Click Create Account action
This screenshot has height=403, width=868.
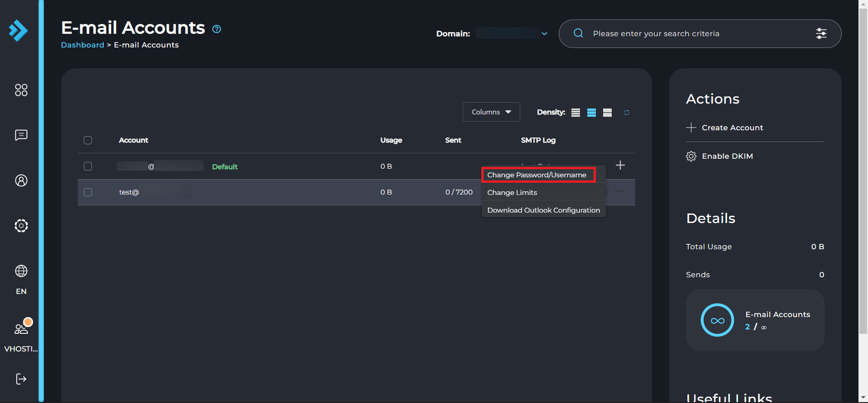tap(732, 128)
